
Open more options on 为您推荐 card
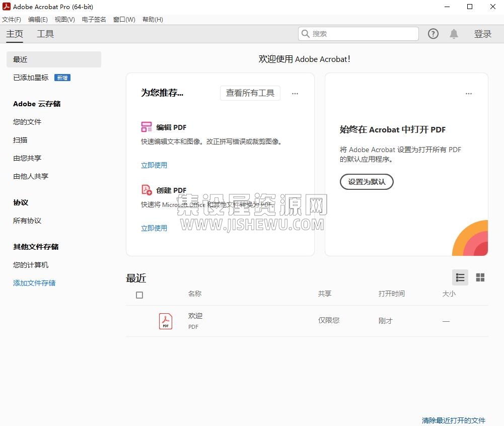click(x=295, y=94)
